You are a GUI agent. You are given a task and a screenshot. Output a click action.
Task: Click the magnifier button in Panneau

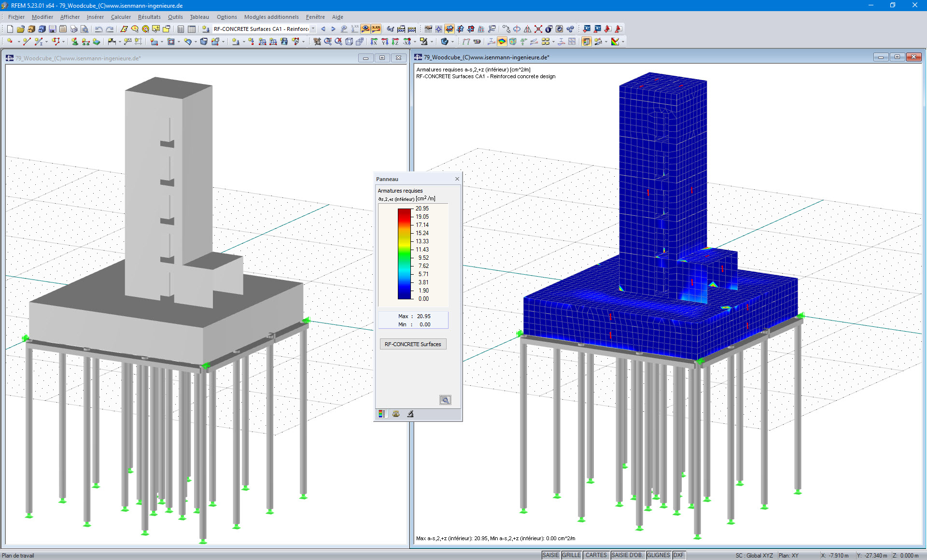[445, 400]
